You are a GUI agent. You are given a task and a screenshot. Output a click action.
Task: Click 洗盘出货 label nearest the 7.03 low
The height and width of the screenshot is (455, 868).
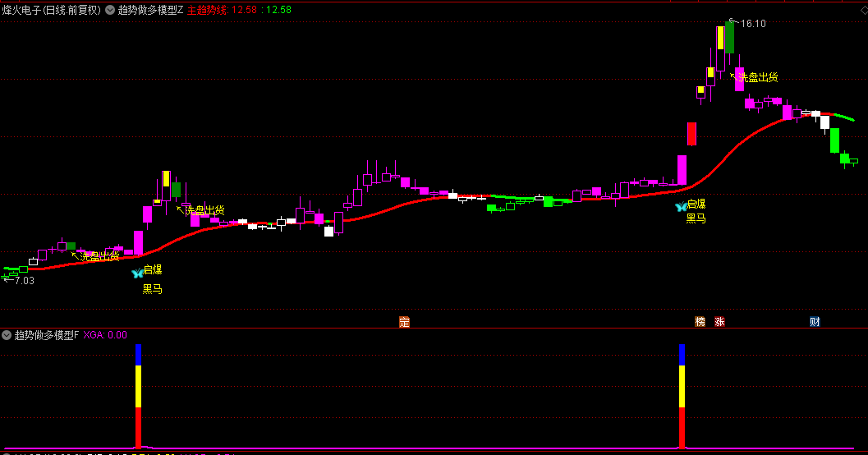point(99,256)
